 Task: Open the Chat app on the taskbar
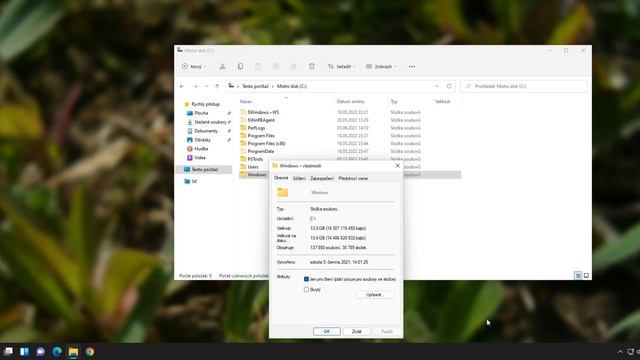pos(40,351)
